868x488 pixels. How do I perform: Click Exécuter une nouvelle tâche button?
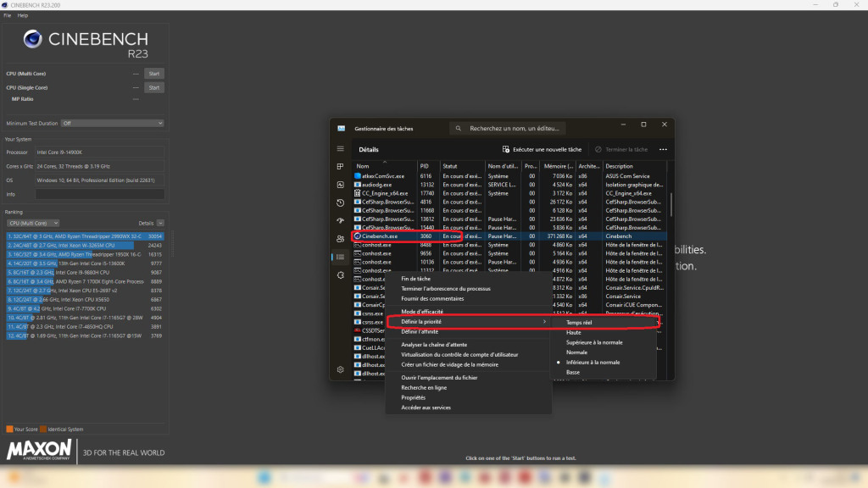542,149
